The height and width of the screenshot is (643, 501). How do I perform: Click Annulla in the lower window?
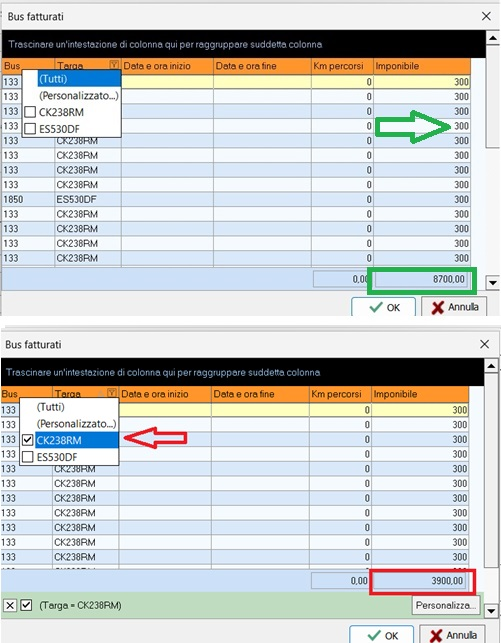453,635
